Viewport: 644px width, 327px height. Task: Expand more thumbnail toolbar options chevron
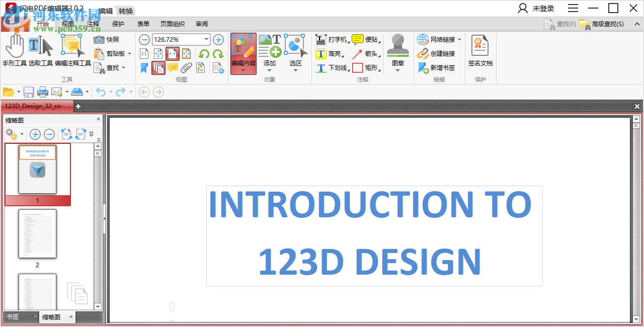92,134
